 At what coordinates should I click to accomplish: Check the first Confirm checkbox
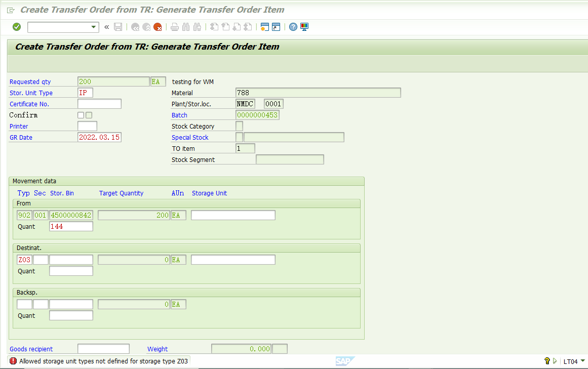81,115
